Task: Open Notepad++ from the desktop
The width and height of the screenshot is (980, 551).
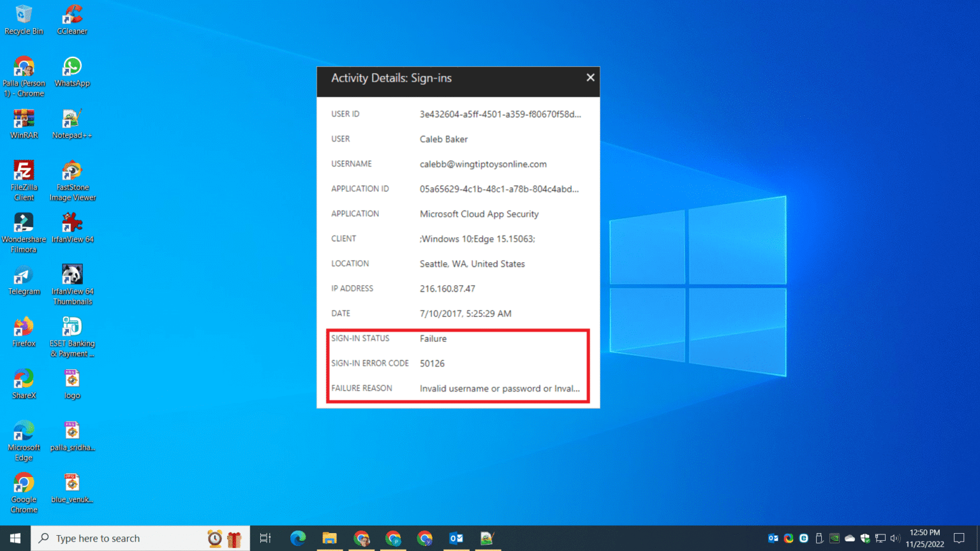Action: coord(71,118)
